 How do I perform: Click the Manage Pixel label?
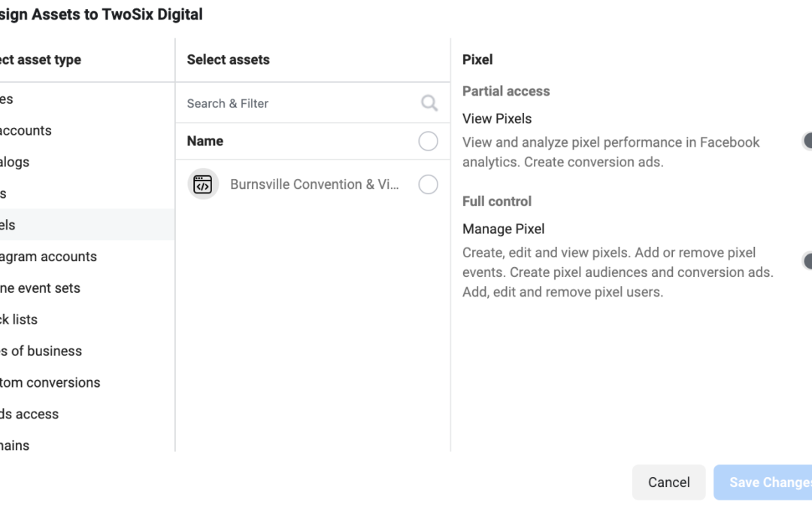503,229
